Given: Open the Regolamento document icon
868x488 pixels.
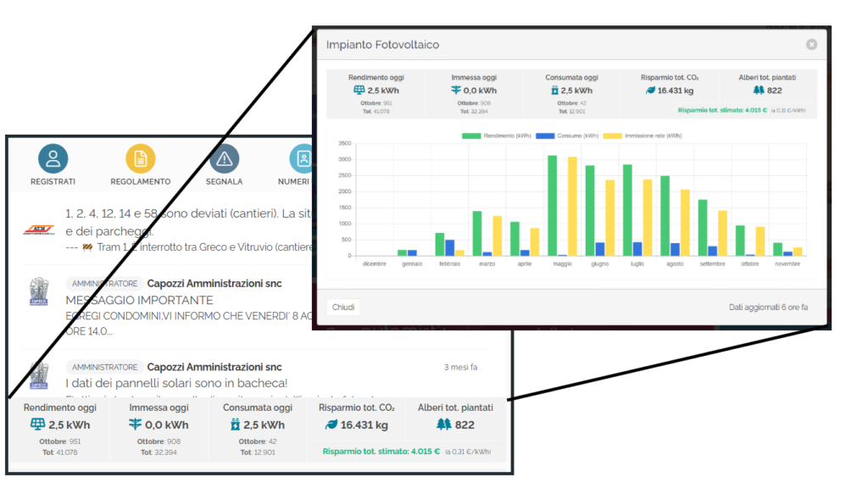Looking at the screenshot, I should [140, 158].
